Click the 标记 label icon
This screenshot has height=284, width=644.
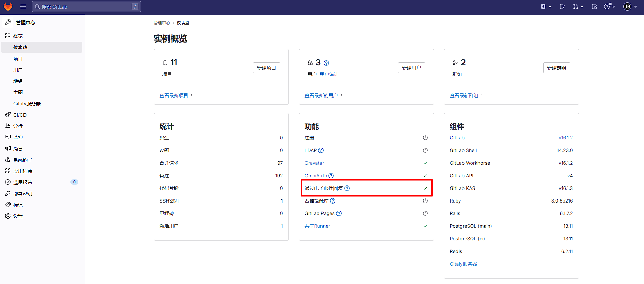[x=8, y=205]
